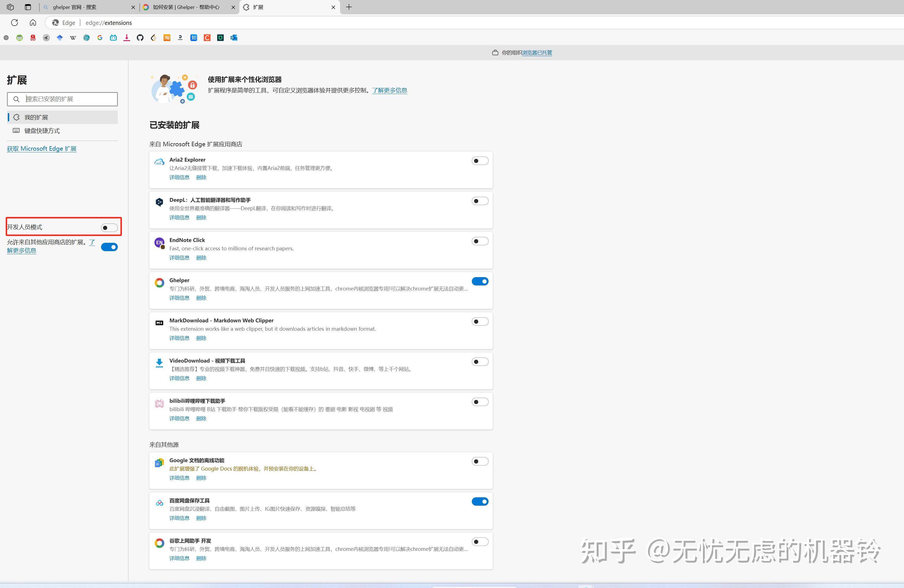Screen dimensions: 904x588
Task: Open the browser tab actions chevron
Action: click(27, 7)
